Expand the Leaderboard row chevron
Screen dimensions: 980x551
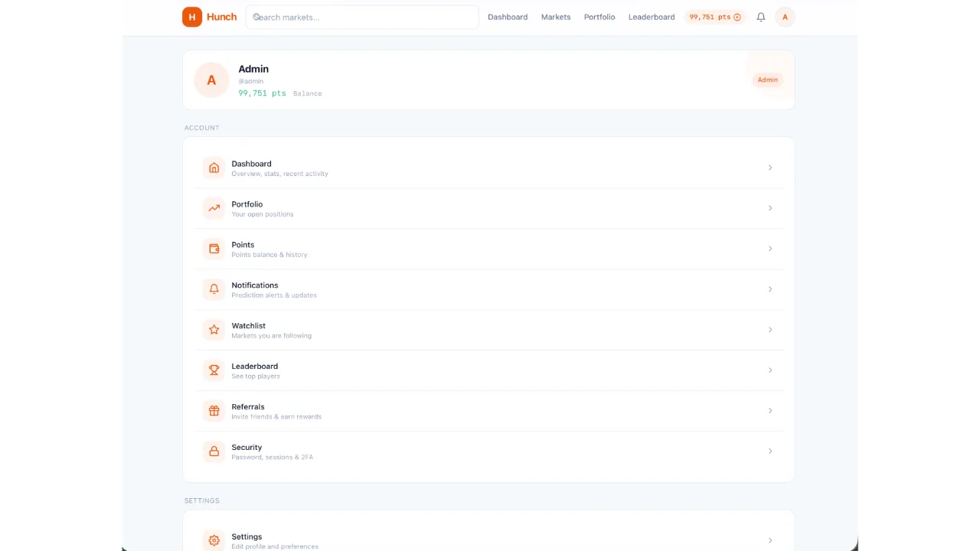pos(770,370)
